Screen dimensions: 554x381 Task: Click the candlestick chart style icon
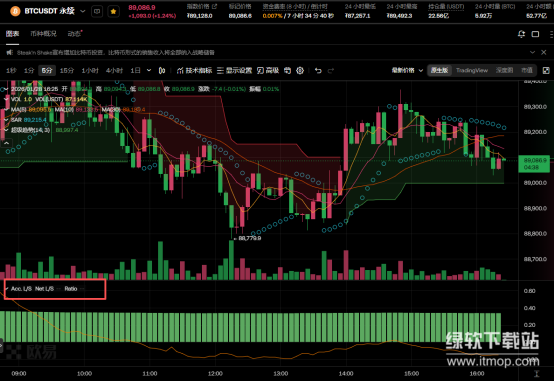(x=162, y=71)
